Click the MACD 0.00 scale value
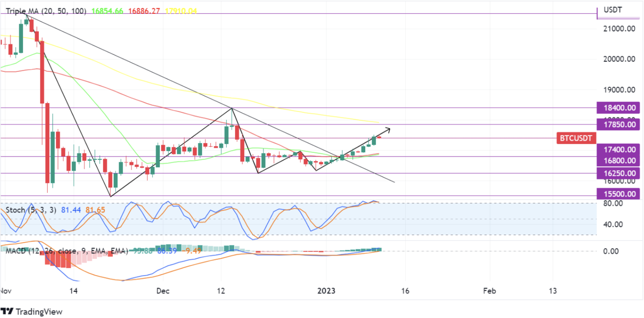This screenshot has width=644, height=318. [x=611, y=251]
